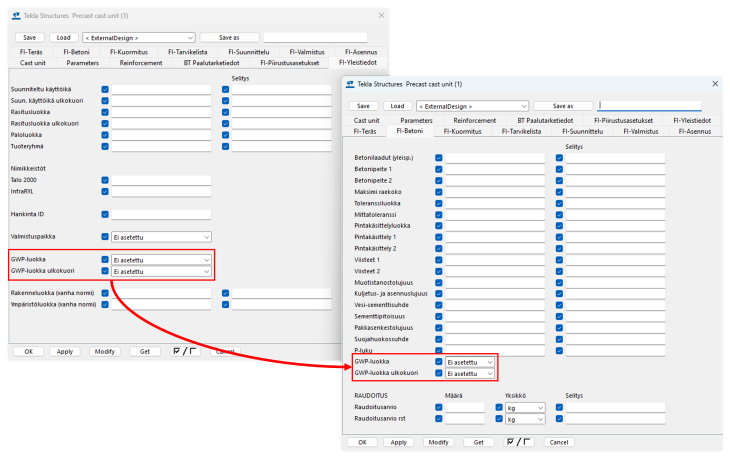The height and width of the screenshot is (458, 730).
Task: Click Apply button in front dialog
Action: [399, 442]
